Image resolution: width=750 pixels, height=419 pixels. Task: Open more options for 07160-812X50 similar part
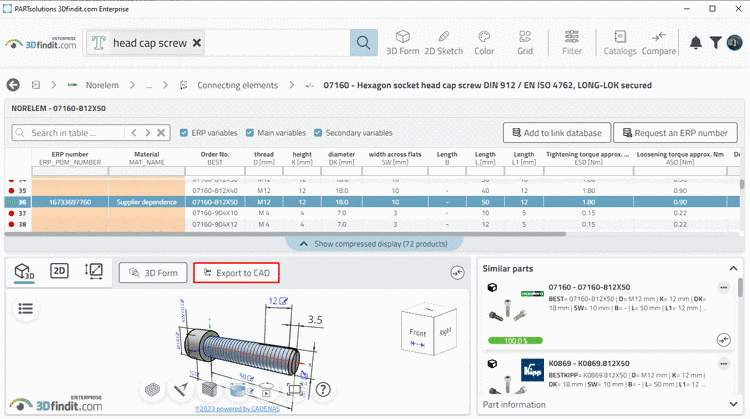point(723,287)
